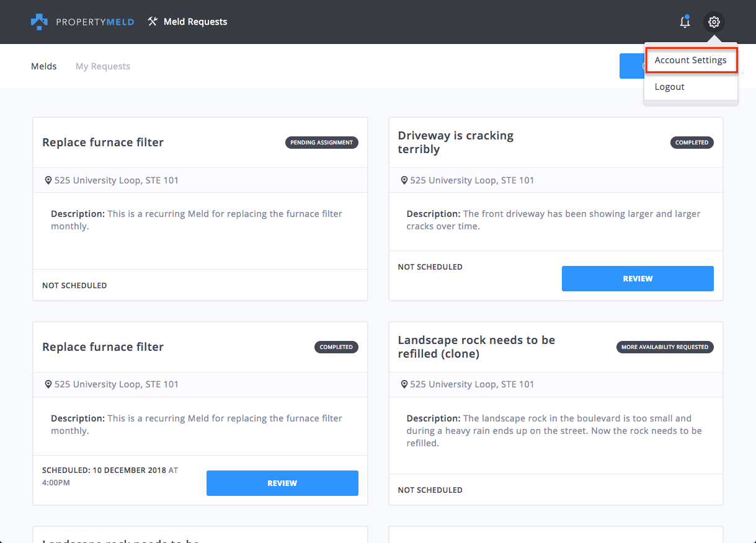Screen dimensions: 756x543
Task: Open the Driveway is cracking terribly title
Action: pos(455,142)
